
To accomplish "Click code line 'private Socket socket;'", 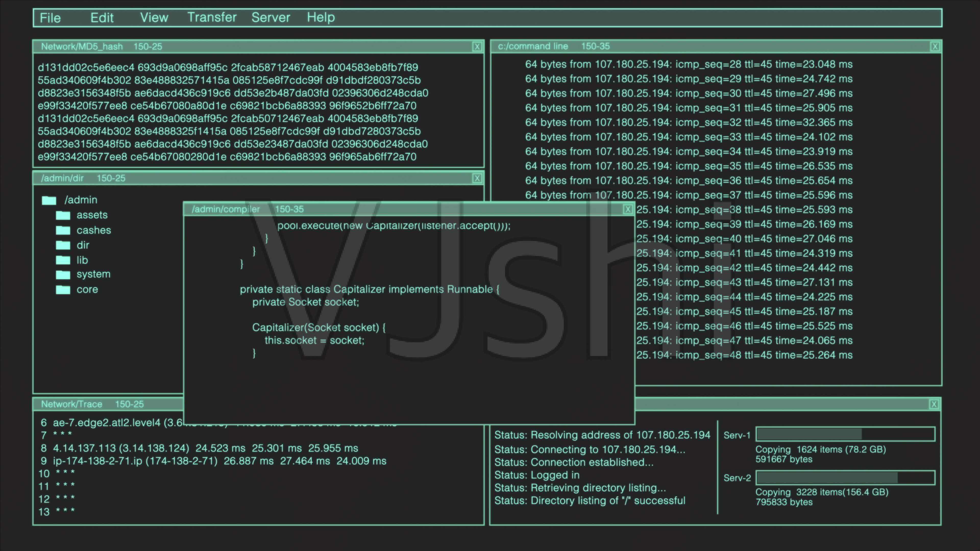I will (x=305, y=302).
